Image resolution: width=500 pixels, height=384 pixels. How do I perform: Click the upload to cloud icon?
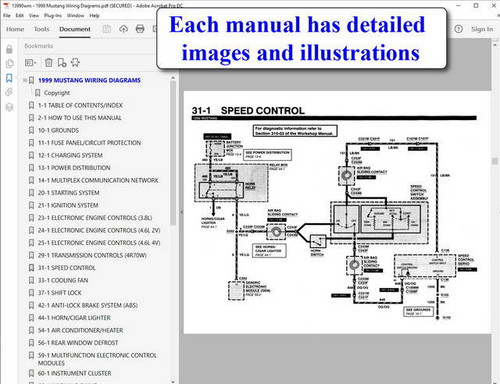click(x=123, y=29)
